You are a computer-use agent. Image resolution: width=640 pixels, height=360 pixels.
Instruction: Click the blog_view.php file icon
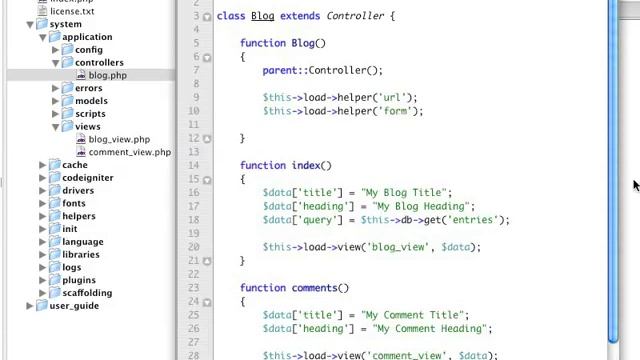(x=81, y=139)
